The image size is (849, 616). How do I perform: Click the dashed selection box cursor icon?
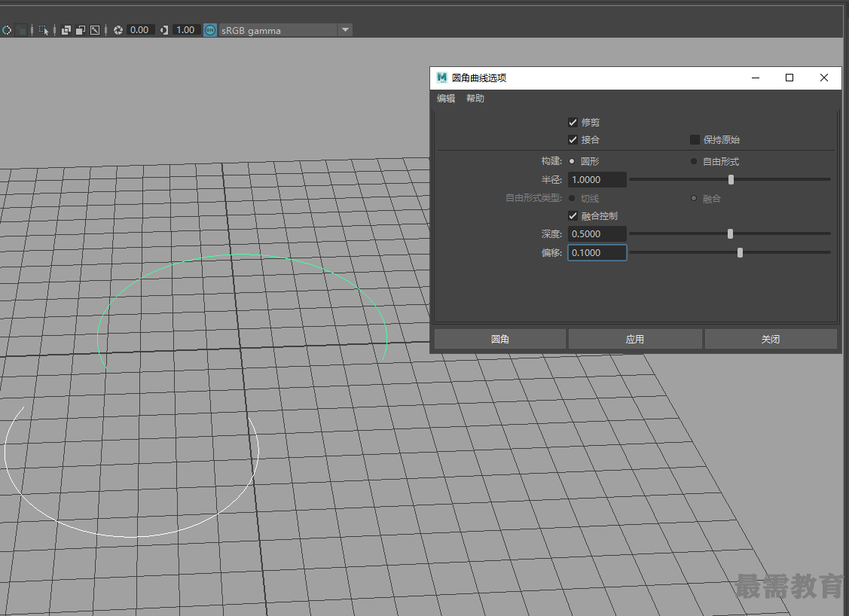44,30
